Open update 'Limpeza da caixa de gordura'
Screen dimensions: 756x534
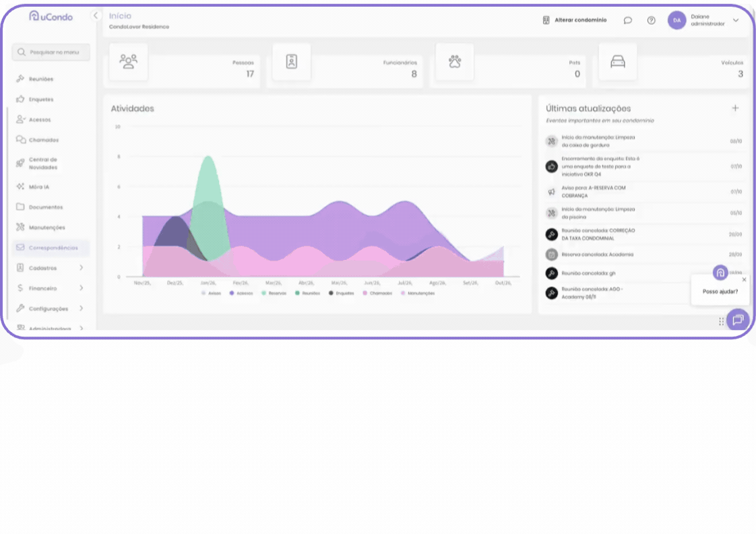(643, 141)
